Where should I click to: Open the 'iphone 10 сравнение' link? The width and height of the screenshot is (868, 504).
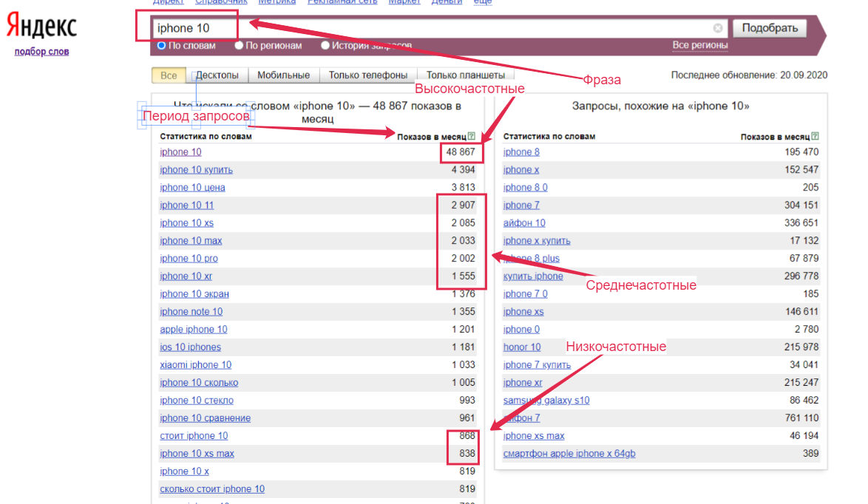(205, 418)
